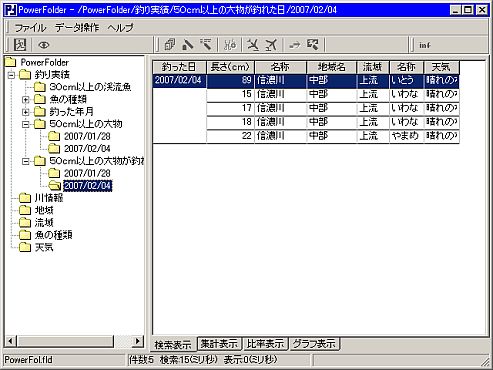Collapse the 釣り実績 tree node
The width and height of the screenshot is (493, 370).
point(11,75)
